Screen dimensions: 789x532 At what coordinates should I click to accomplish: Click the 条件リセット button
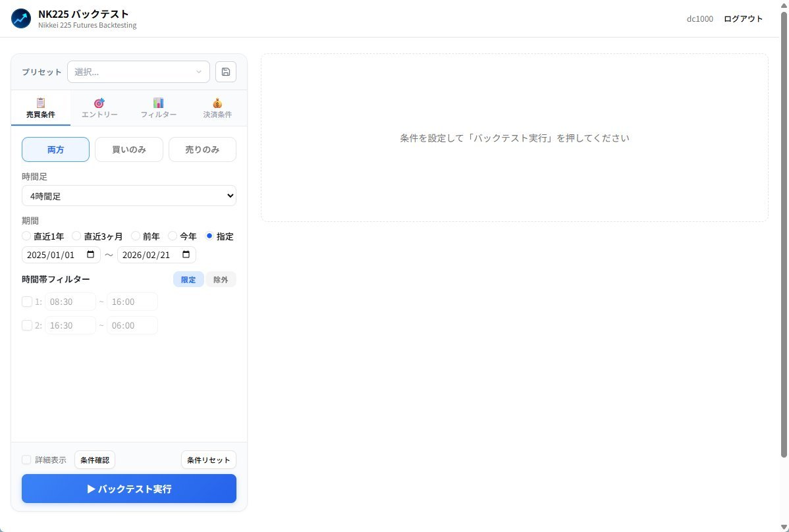(x=208, y=459)
